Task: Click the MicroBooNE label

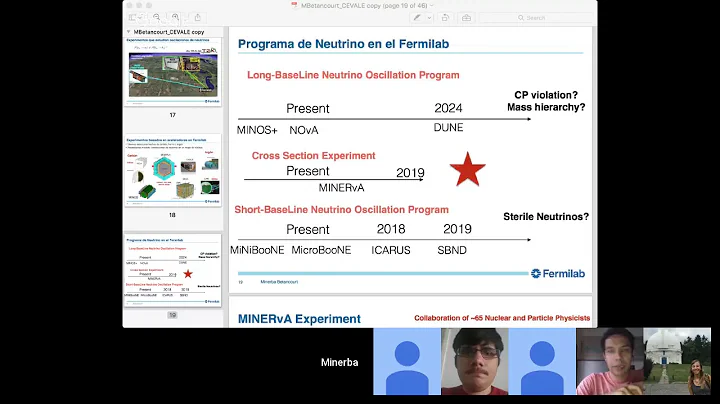Action: click(321, 250)
